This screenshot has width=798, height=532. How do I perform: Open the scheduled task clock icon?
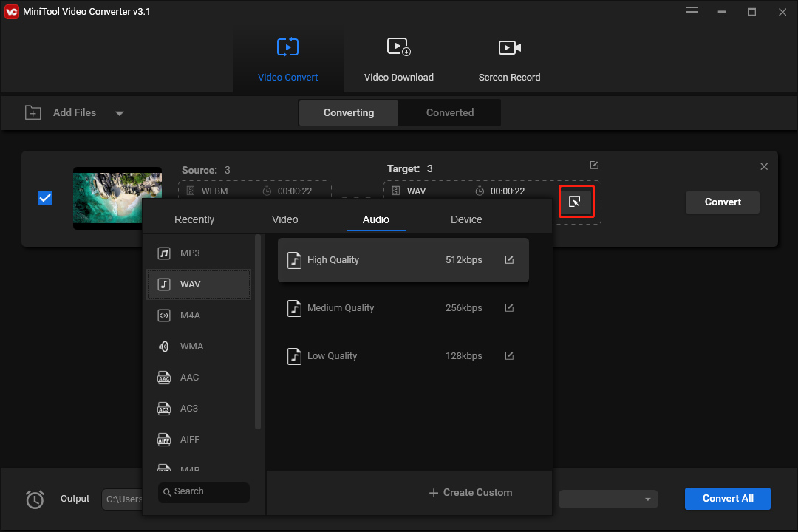click(35, 499)
